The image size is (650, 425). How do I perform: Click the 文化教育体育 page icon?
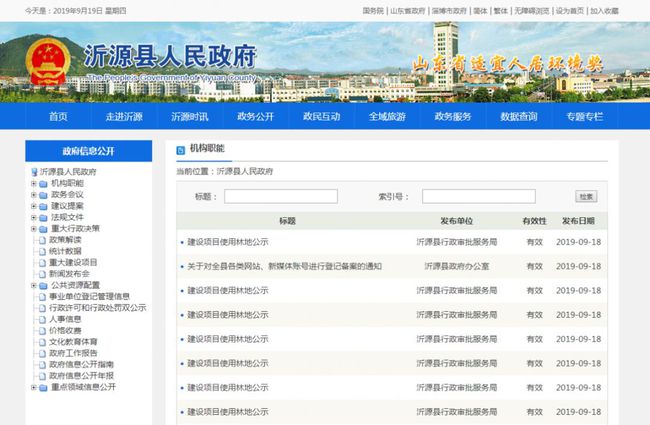click(42, 342)
